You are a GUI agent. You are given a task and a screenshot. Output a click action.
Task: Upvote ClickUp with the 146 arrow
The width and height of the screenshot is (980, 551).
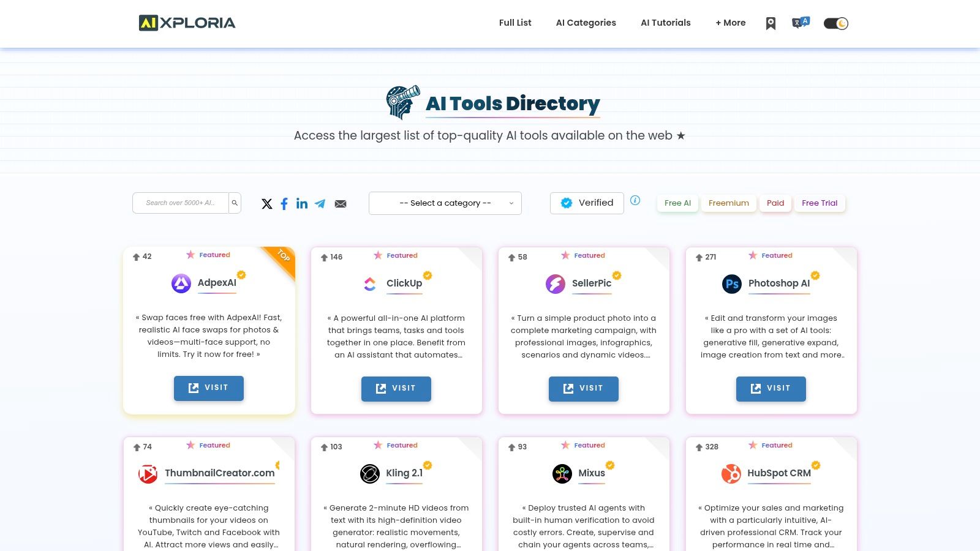tap(325, 258)
